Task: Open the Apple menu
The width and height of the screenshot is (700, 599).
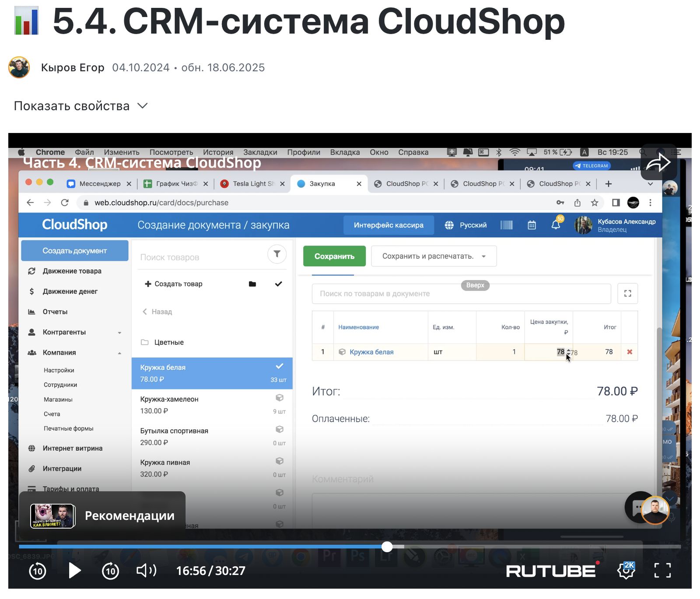Action: [21, 152]
